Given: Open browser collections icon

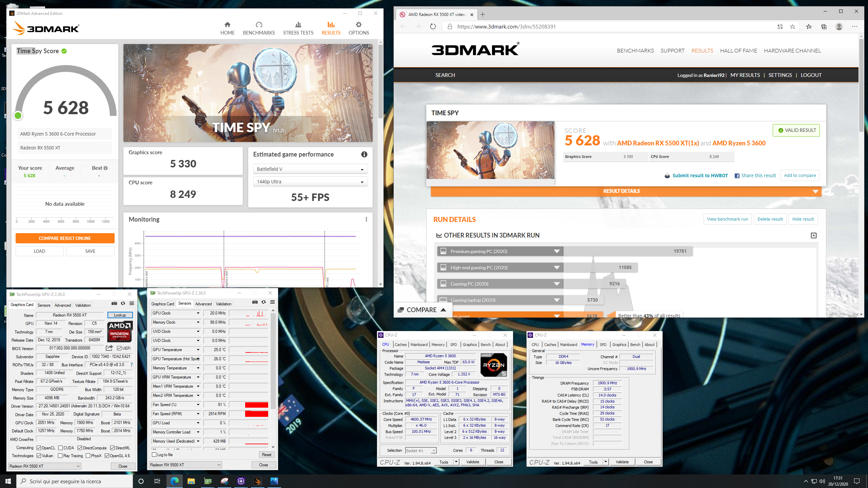Looking at the screenshot, I should point(824,26).
